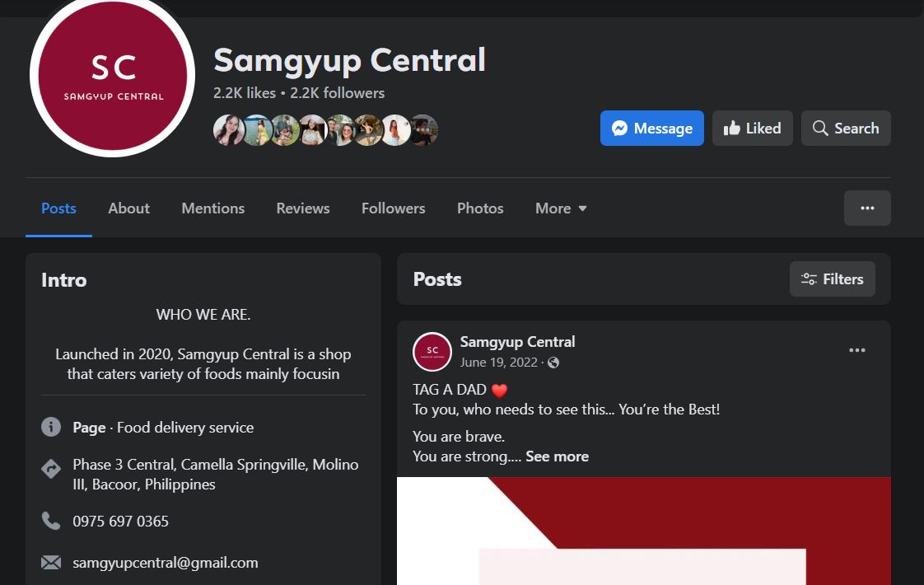
Task: Click the phone number 0975 697 0365
Action: click(121, 522)
